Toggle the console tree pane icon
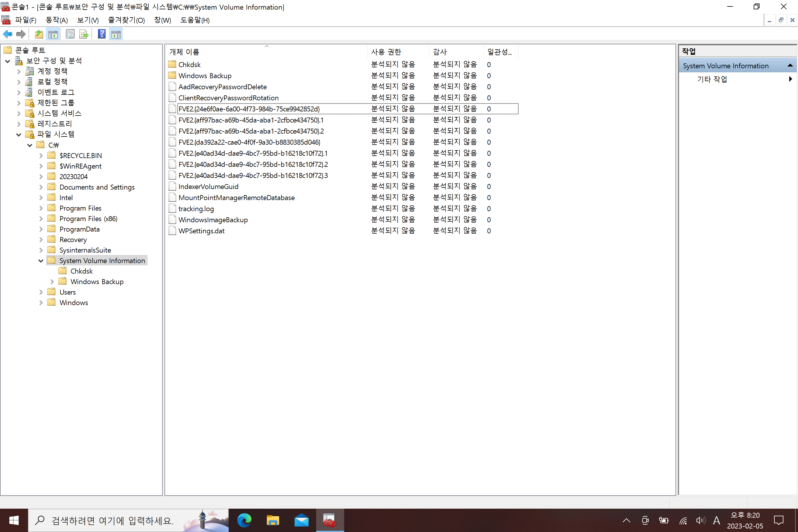The image size is (798, 532). point(53,34)
